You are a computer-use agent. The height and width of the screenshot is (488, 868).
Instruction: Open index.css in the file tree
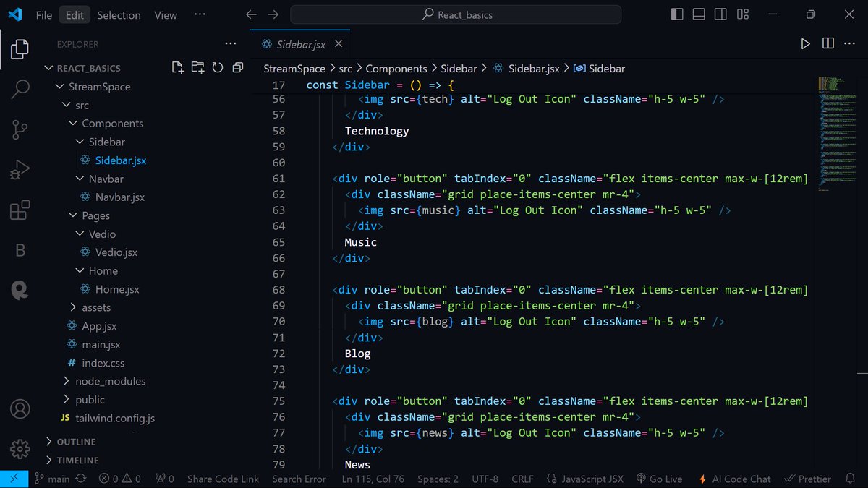103,363
